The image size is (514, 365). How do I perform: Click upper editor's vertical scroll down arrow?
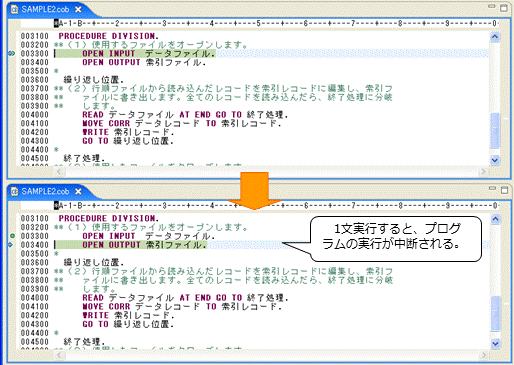pyautogui.click(x=495, y=160)
